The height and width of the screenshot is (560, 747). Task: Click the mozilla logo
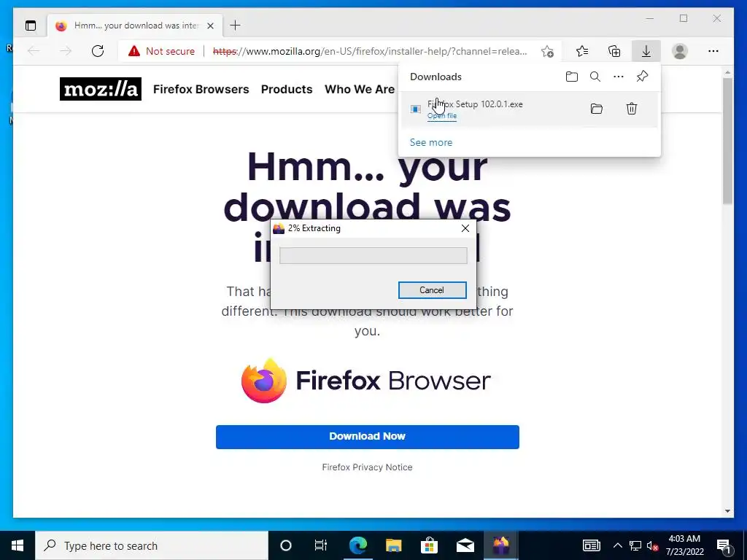point(101,89)
